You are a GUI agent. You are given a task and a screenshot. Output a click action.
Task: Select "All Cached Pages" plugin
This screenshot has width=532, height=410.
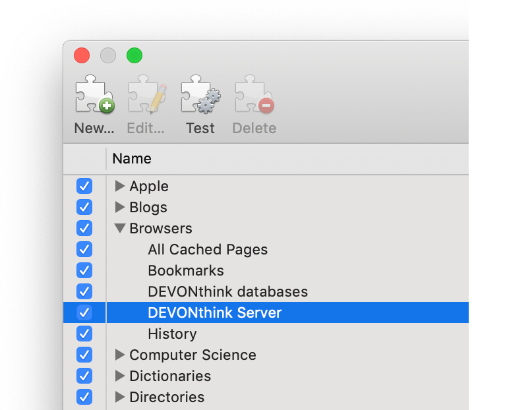[x=208, y=250]
